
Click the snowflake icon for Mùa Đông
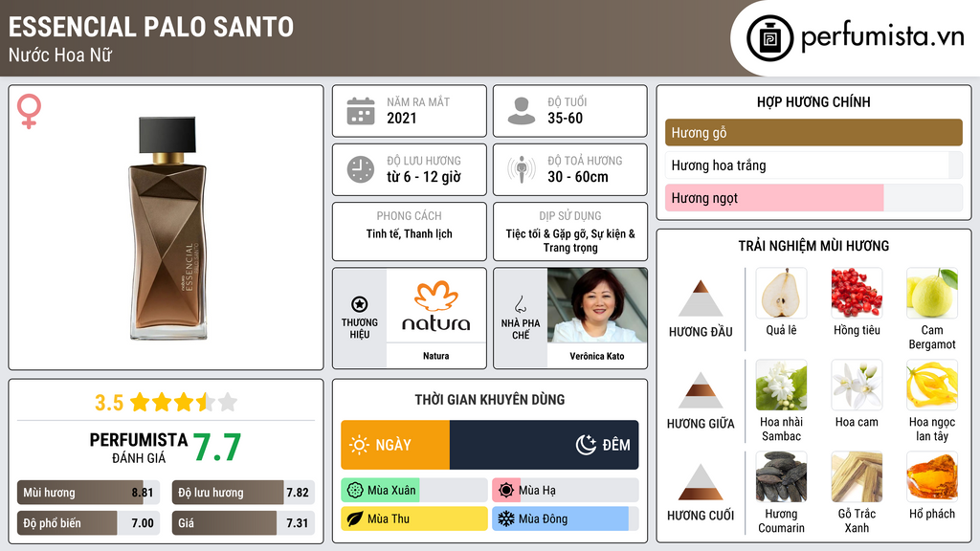[506, 518]
